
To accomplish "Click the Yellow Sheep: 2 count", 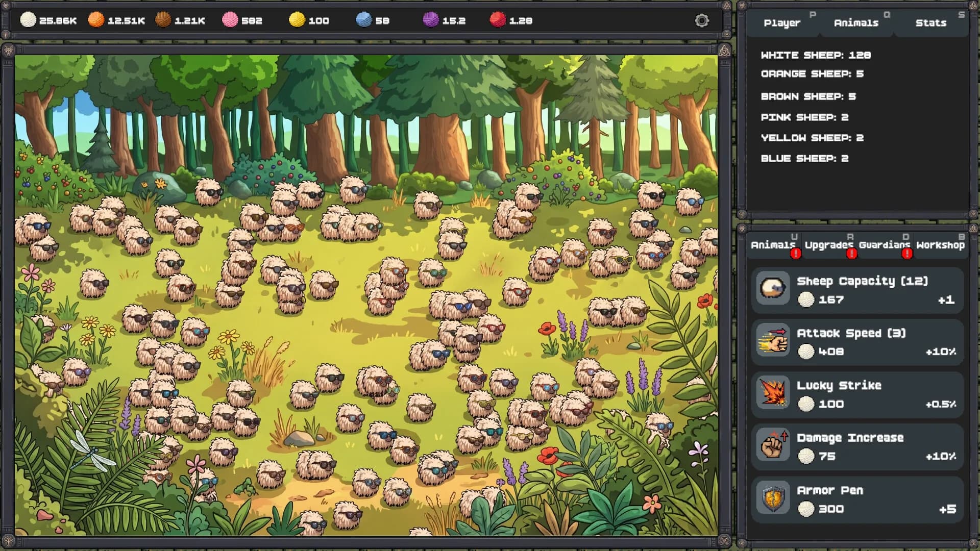I will pos(812,138).
